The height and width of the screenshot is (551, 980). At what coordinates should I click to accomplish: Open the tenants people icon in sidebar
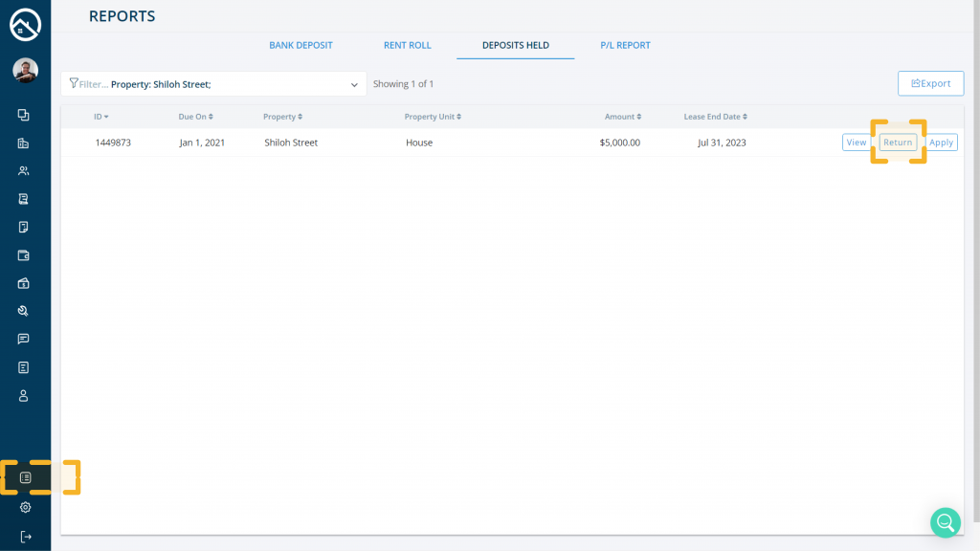tap(24, 171)
